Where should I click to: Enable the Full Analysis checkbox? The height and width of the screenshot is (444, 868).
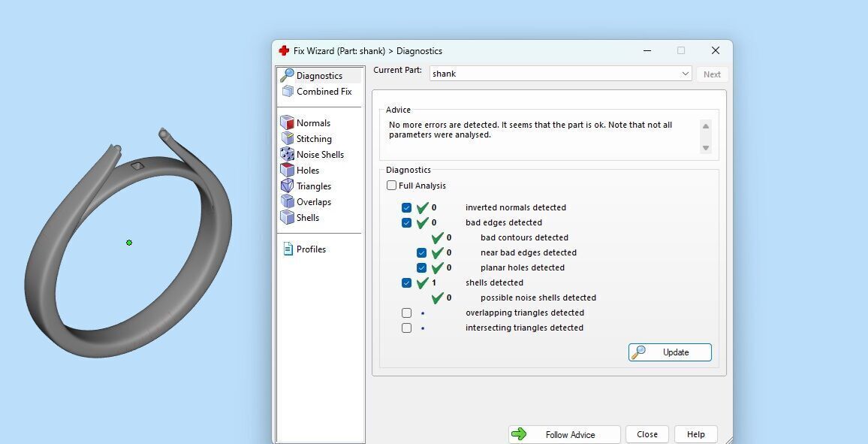[x=391, y=186]
